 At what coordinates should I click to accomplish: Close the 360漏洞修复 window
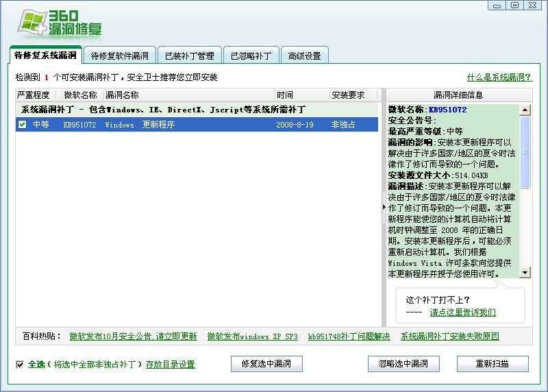533,5
